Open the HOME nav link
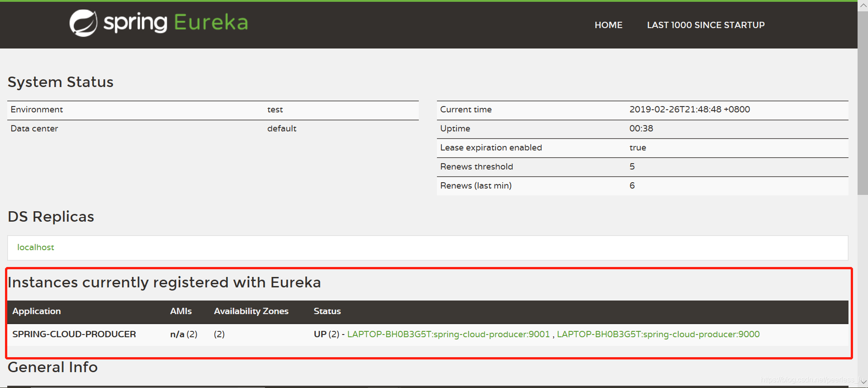The image size is (868, 388). (608, 25)
